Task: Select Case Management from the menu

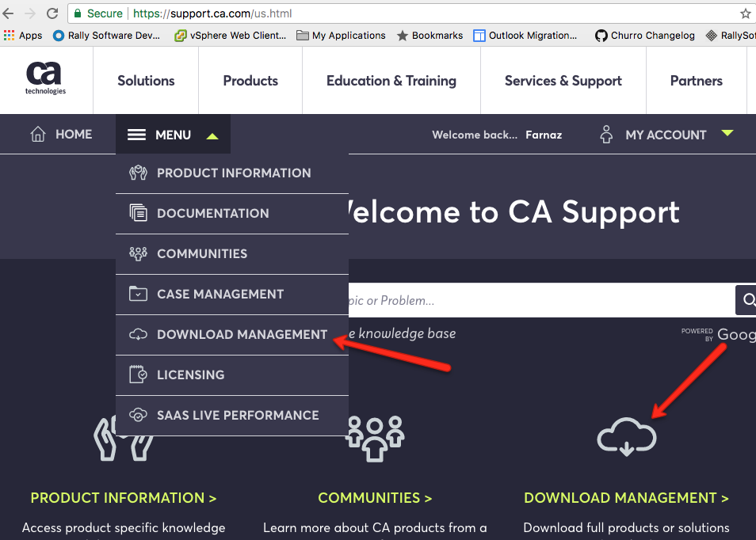Action: 232,295
